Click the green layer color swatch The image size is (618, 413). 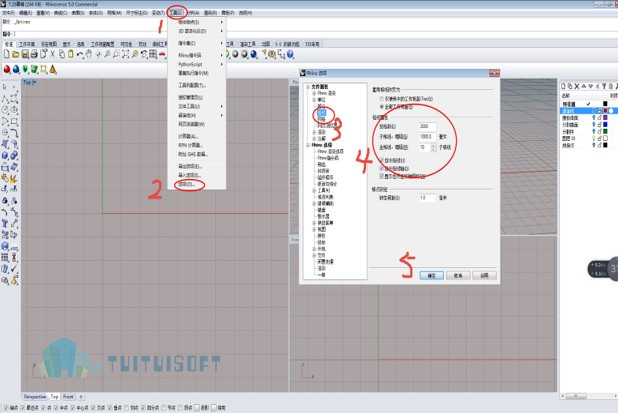tap(605, 131)
